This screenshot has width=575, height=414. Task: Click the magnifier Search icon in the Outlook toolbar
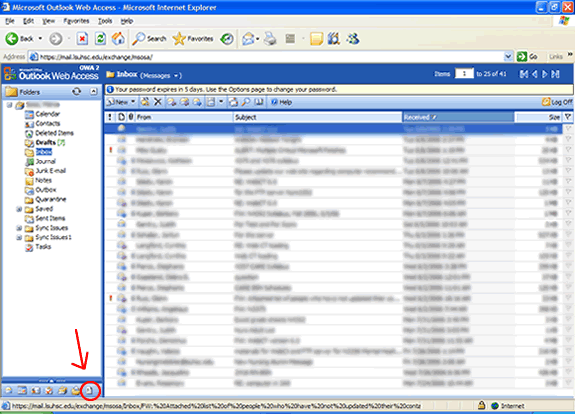coord(246,102)
